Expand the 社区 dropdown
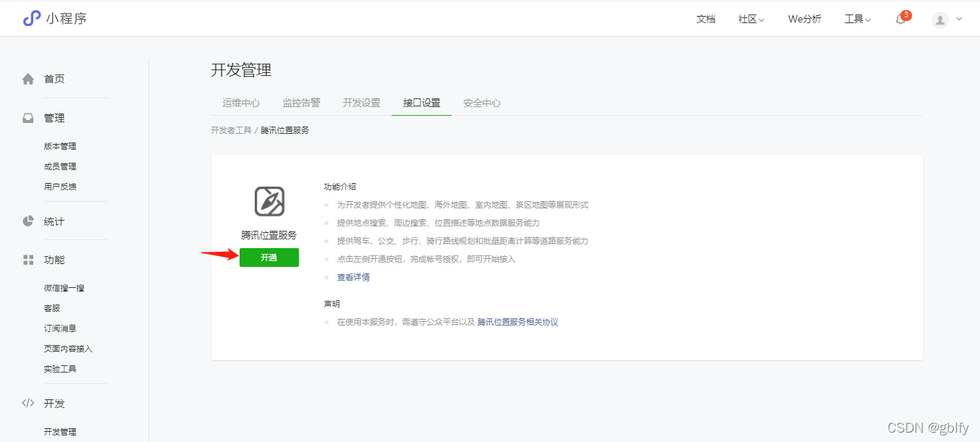980x442 pixels. tap(751, 20)
